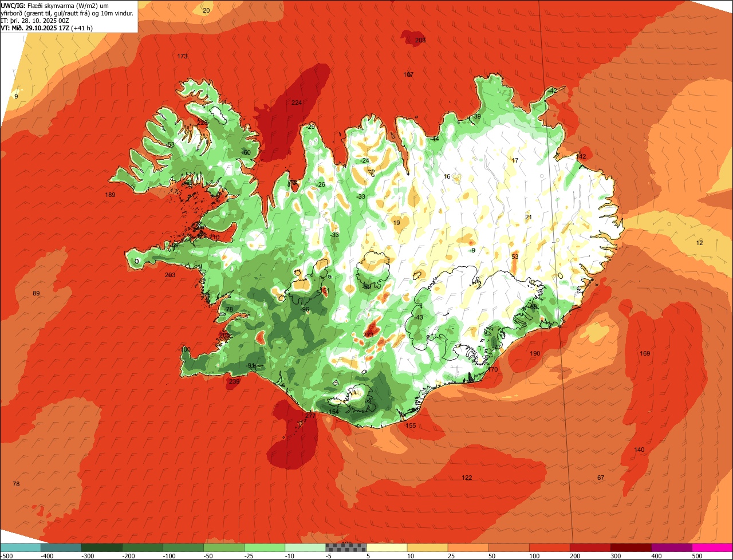The width and height of the screenshot is (733, 560).
Task: Select the legend swatch between 25 and 50
Action: [468, 548]
